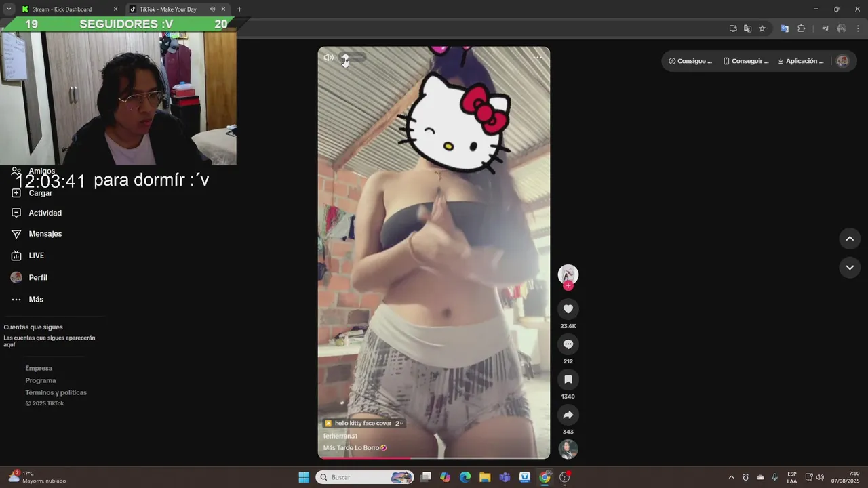
Task: Open Chrome icon in the taskbar
Action: 545,477
